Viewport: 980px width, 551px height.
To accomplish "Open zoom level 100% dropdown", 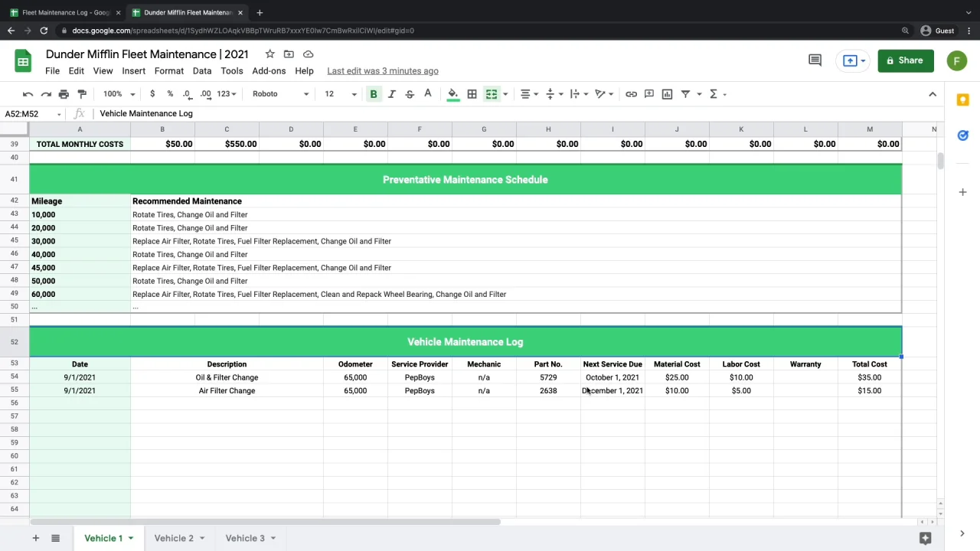I will (x=119, y=94).
